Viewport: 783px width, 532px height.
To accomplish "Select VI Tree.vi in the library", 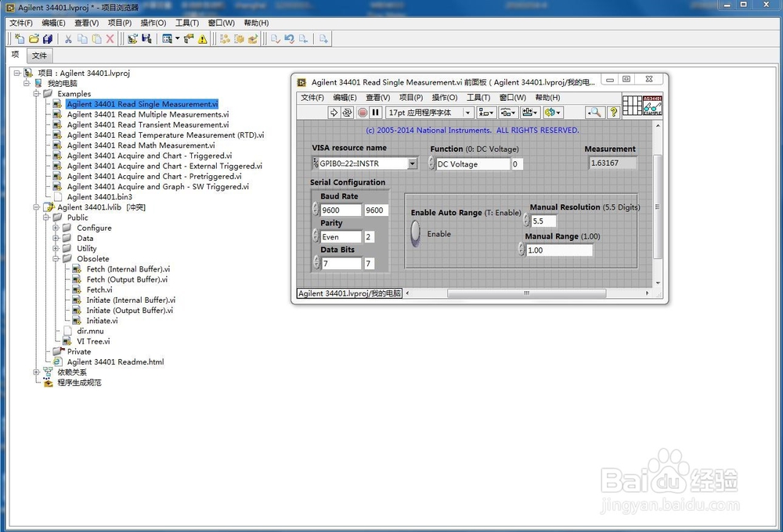I will pyautogui.click(x=93, y=341).
